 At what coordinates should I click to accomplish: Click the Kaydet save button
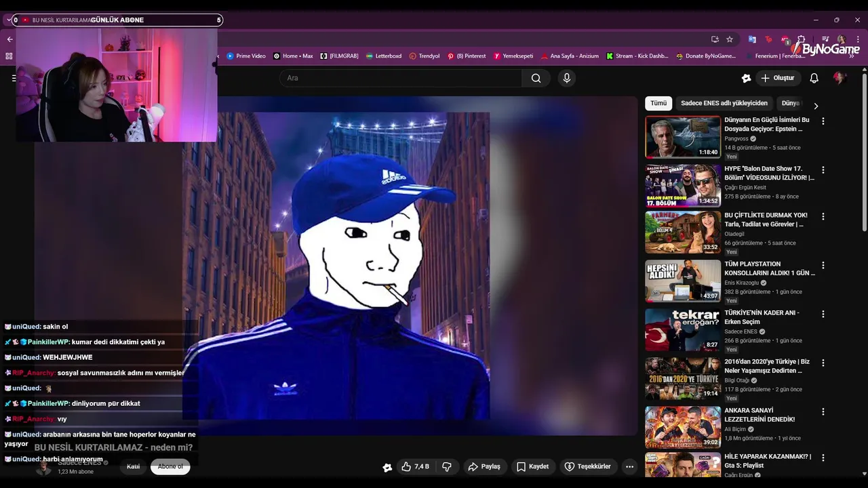coord(532,466)
